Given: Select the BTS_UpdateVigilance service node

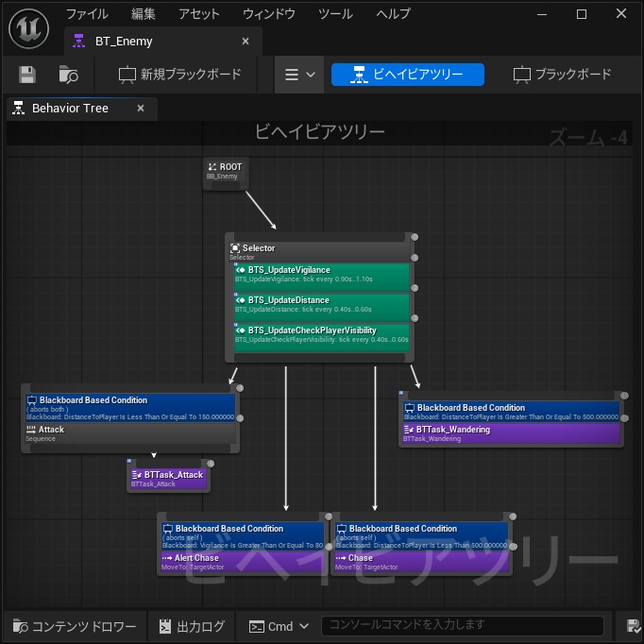Looking at the screenshot, I should tap(322, 275).
